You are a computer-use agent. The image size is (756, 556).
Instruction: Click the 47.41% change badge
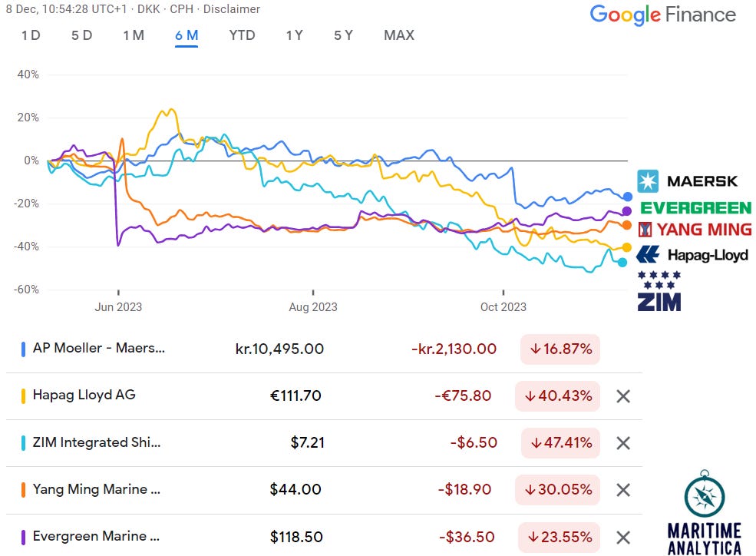(560, 442)
